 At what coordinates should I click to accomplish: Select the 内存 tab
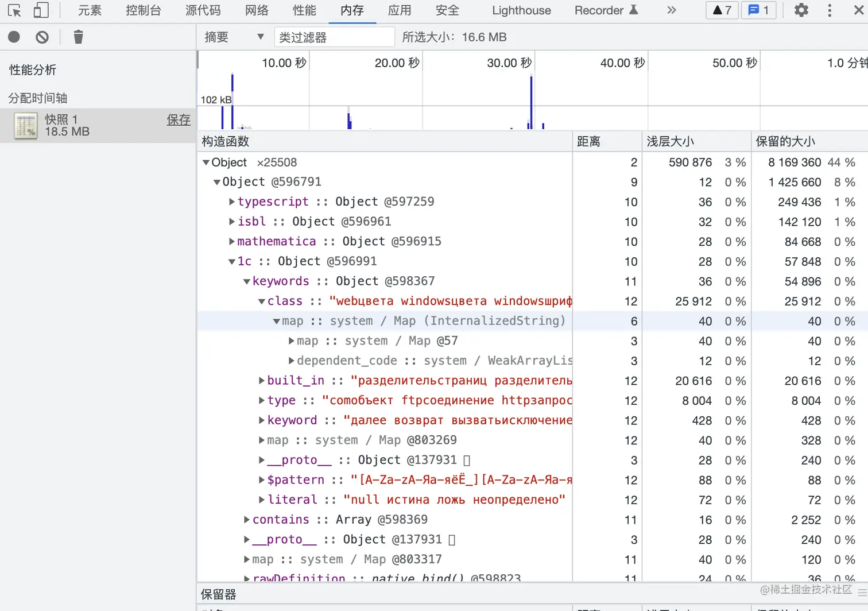point(352,10)
